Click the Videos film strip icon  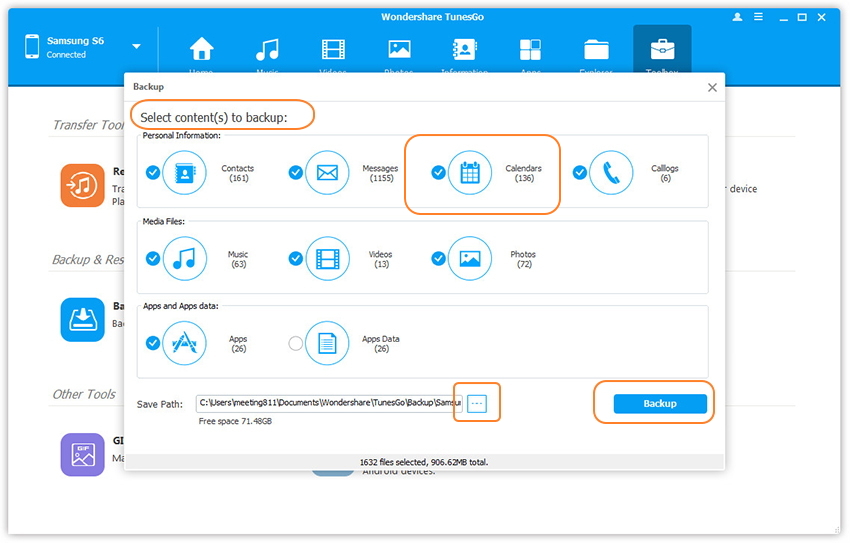tap(327, 258)
